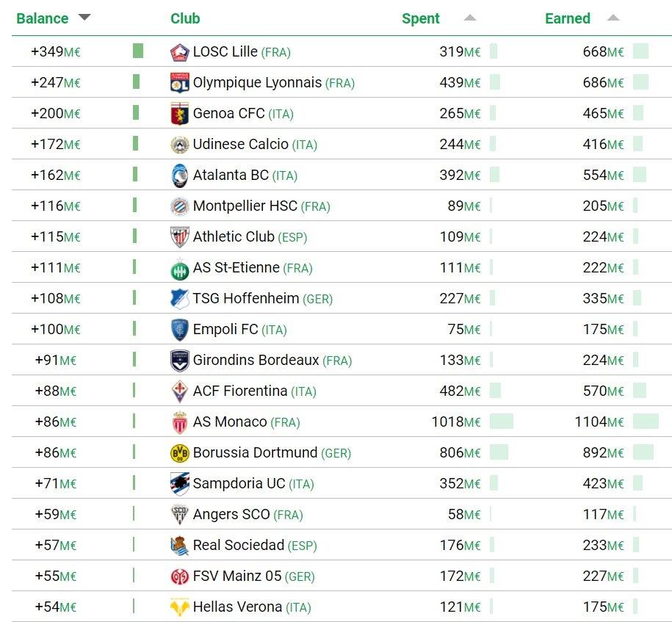Sort table by the Club column header
Screen dimensions: 672x622
[x=185, y=18]
